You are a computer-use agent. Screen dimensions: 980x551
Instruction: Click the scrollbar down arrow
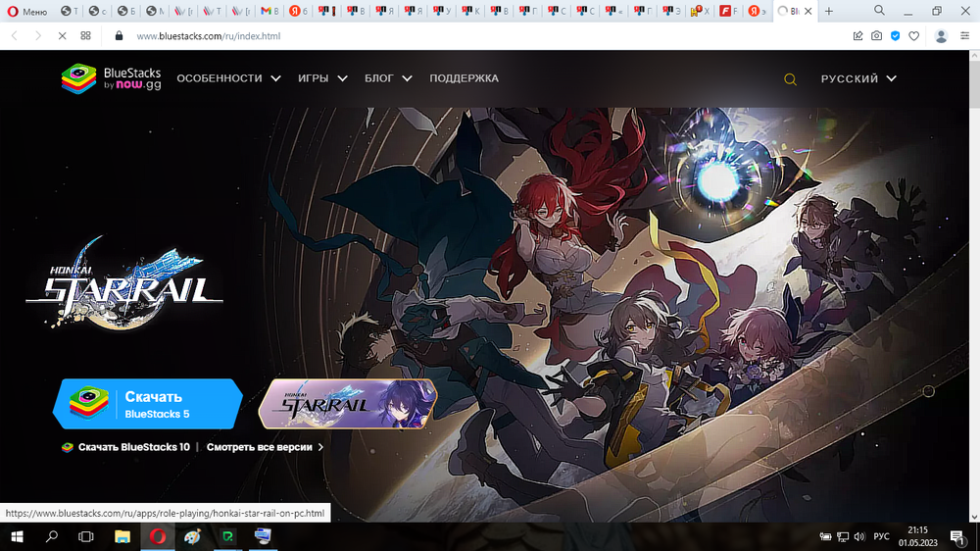click(974, 518)
